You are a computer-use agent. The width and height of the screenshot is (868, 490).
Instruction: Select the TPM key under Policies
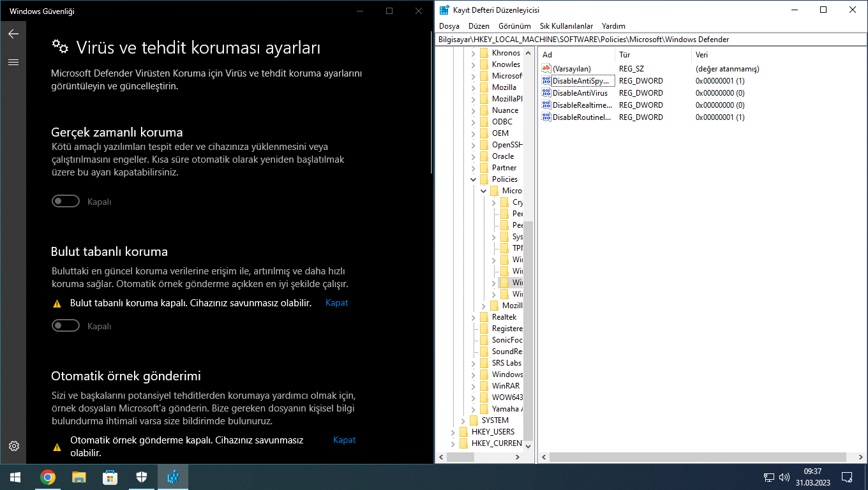(x=518, y=248)
